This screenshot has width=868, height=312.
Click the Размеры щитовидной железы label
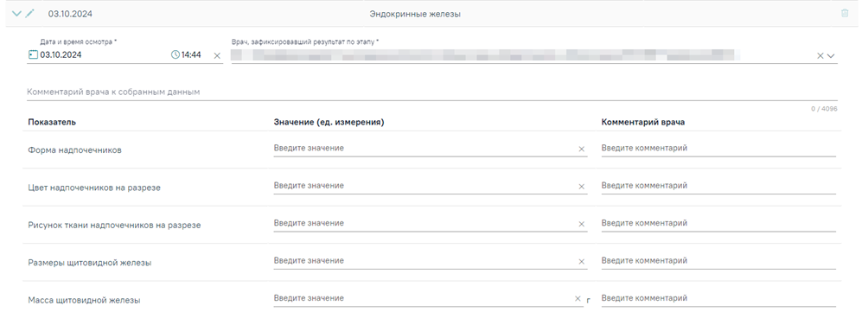point(90,263)
